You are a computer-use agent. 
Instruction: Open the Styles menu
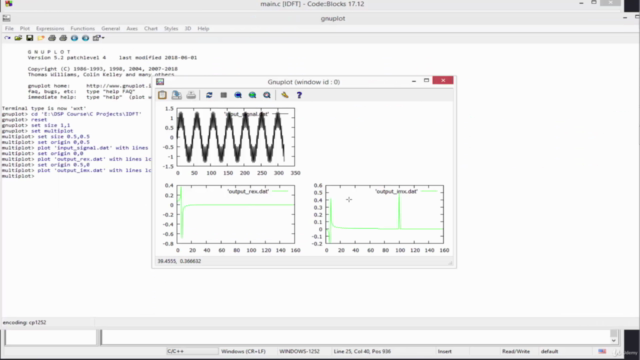171,29
